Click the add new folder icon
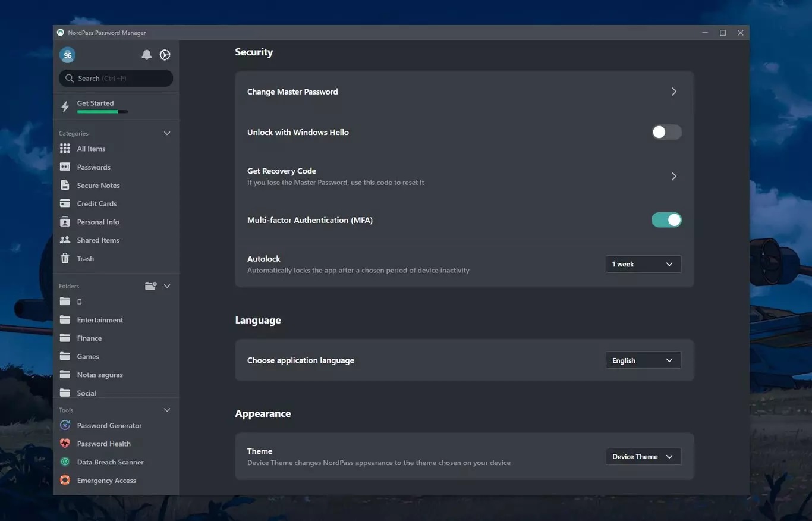This screenshot has height=521, width=812. click(x=150, y=286)
